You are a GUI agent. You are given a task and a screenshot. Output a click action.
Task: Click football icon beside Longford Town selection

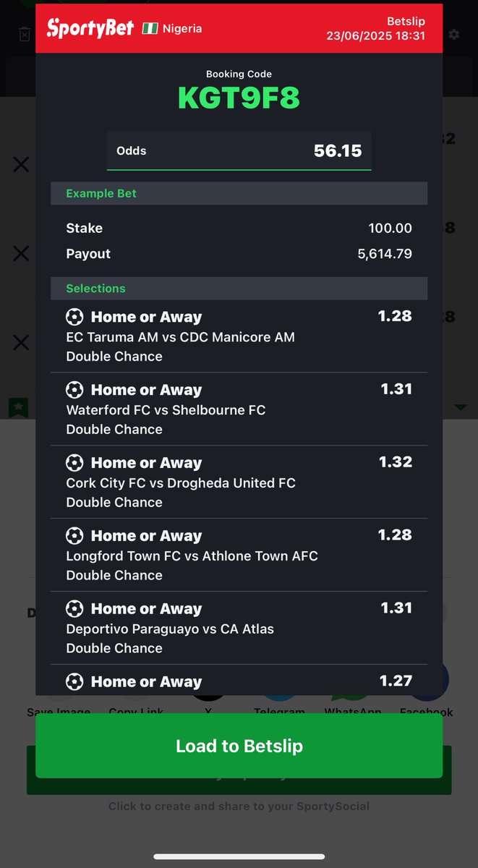(74, 536)
